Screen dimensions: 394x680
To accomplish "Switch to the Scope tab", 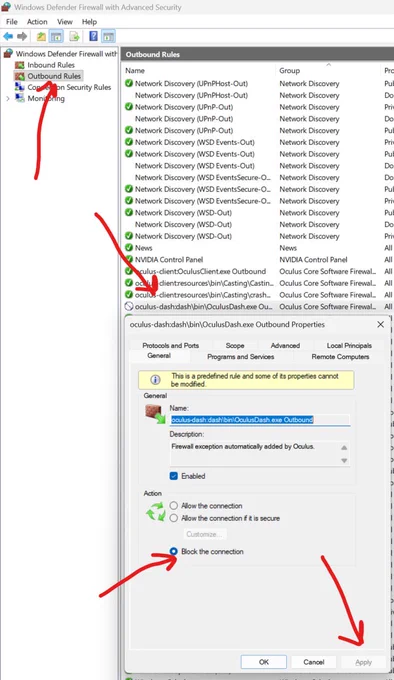I will coord(235,346).
